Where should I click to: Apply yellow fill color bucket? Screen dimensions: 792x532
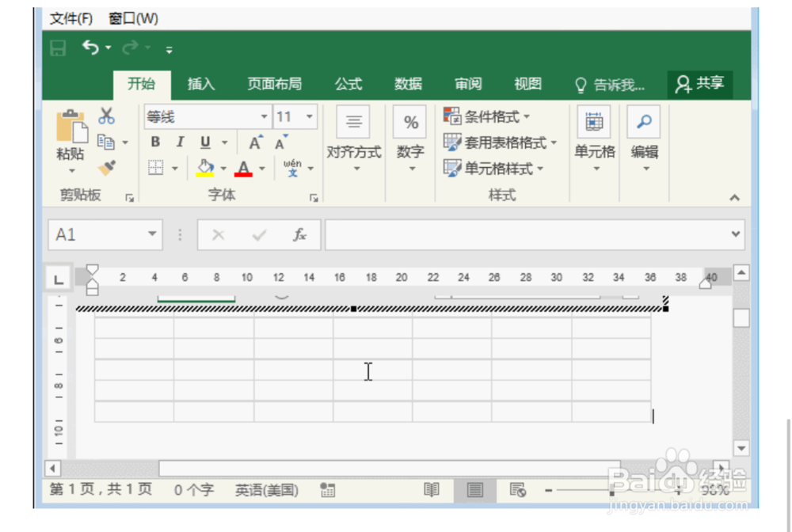click(x=205, y=168)
